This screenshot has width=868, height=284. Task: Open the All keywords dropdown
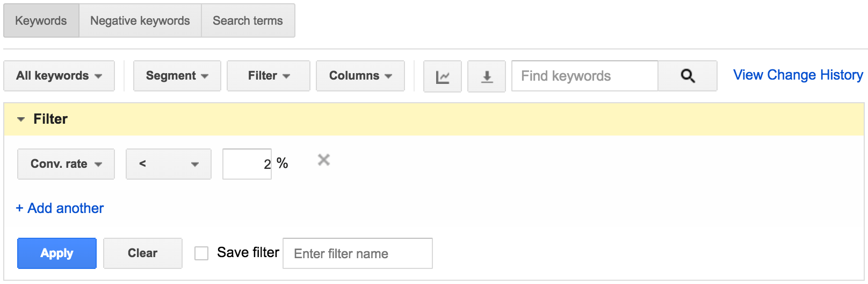point(59,76)
